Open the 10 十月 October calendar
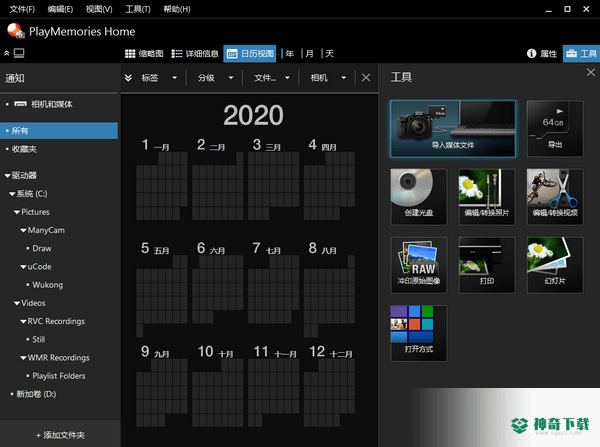This screenshot has height=447, width=600. tap(218, 386)
